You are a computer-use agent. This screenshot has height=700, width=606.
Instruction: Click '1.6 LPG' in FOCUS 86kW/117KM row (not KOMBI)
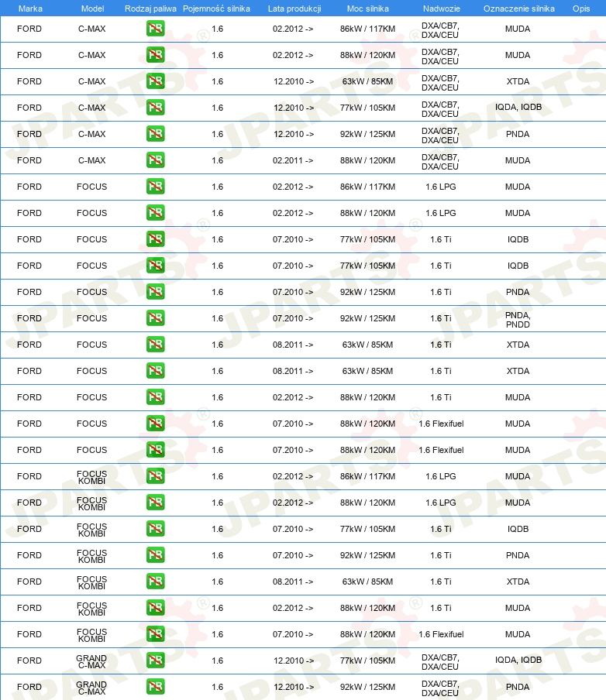point(441,187)
